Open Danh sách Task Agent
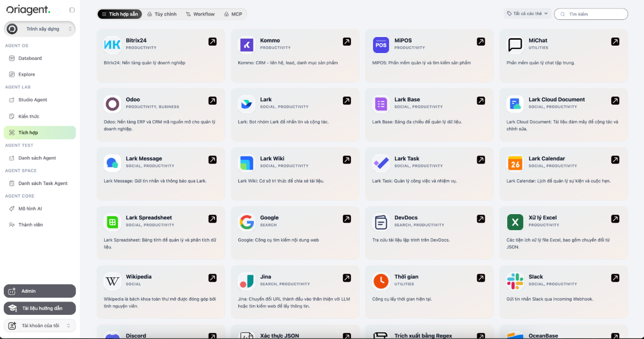Screen dimensions: 644x339 click(x=40, y=183)
